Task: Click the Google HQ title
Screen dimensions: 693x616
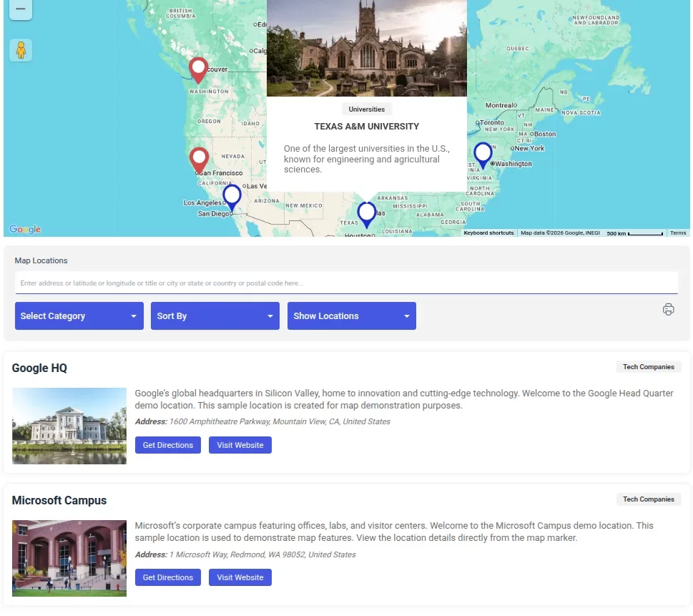Action: pyautogui.click(x=39, y=368)
